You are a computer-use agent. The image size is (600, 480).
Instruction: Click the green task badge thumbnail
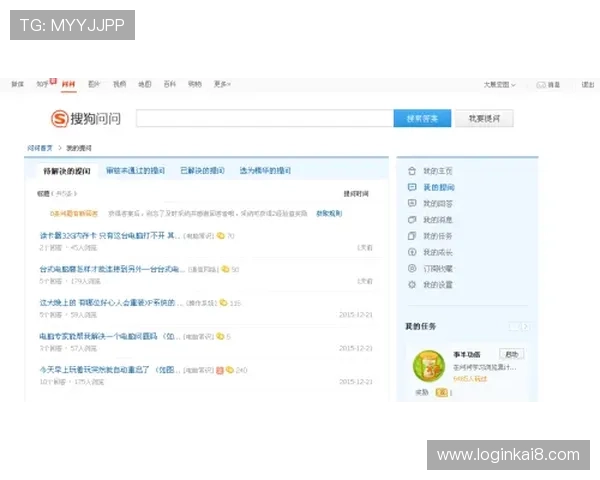pyautogui.click(x=429, y=366)
